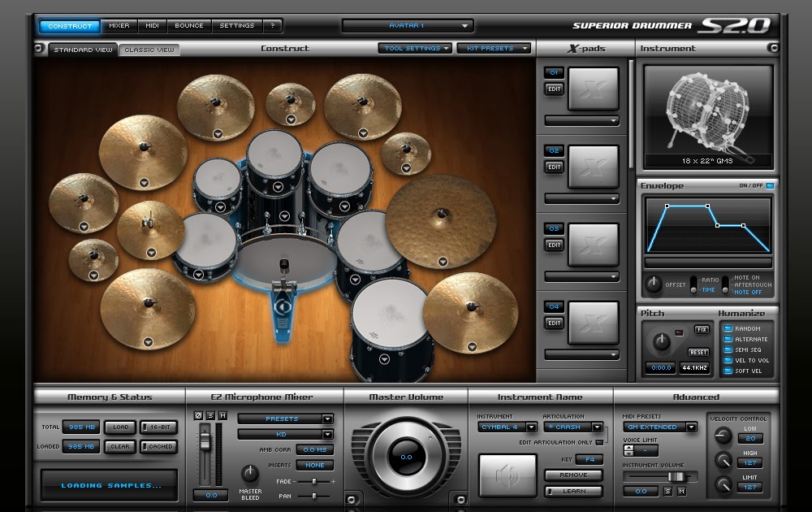Click the Clear memory button
Viewport: 812px width, 512px height.
pyautogui.click(x=120, y=446)
